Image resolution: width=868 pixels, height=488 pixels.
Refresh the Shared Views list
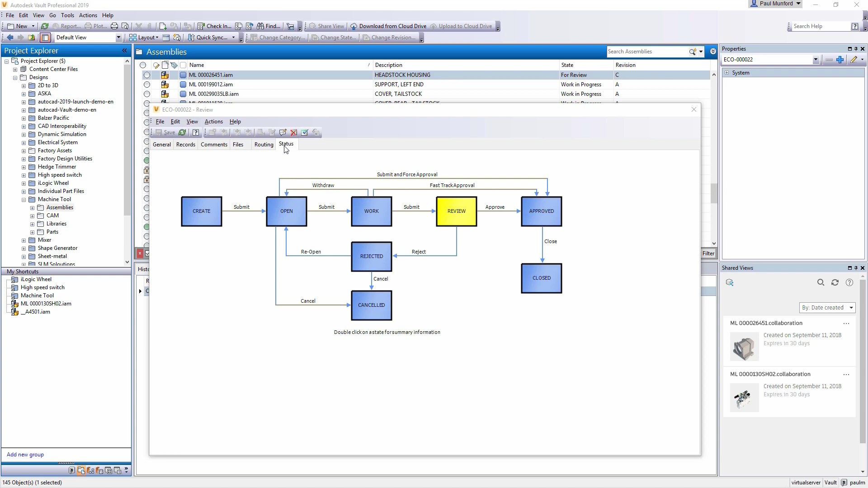pos(835,282)
